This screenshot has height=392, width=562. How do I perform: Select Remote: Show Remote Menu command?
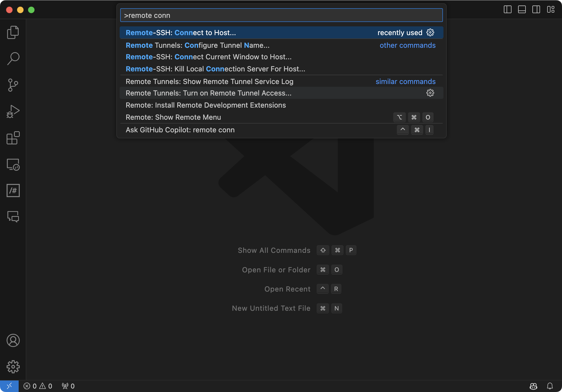click(282, 117)
